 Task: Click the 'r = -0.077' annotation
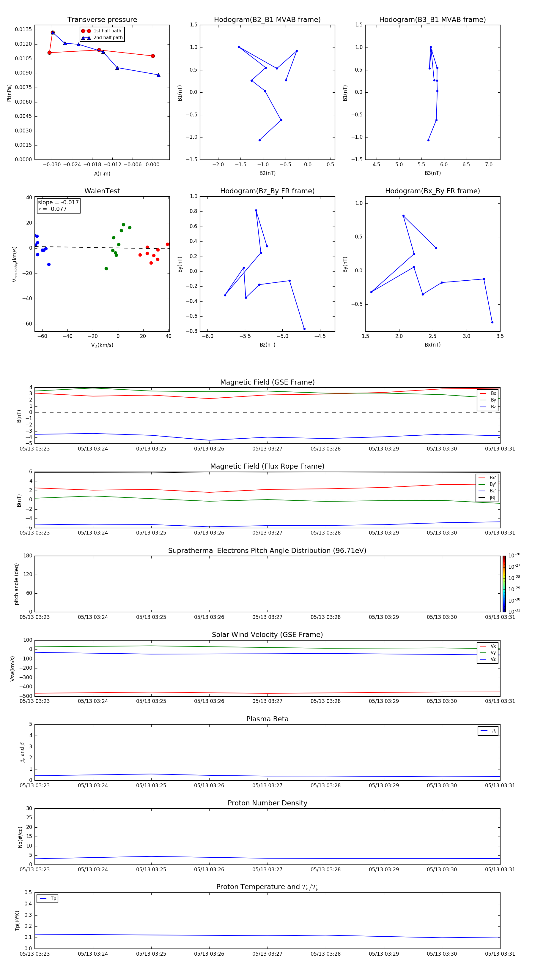pyautogui.click(x=53, y=209)
